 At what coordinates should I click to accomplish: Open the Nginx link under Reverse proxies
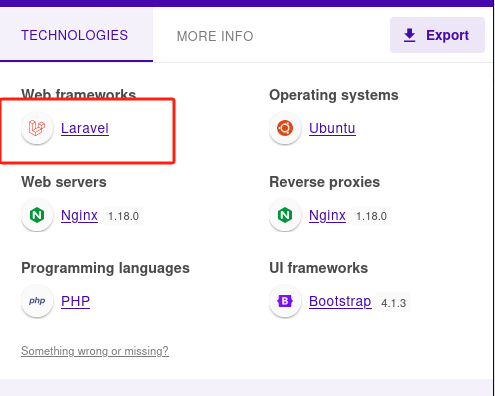tap(327, 215)
